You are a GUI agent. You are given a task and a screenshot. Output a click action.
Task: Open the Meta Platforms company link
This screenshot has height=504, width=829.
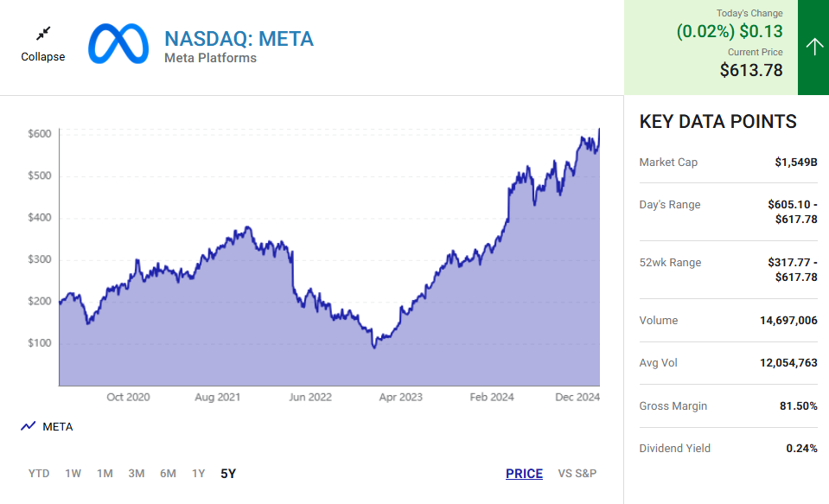pos(210,58)
